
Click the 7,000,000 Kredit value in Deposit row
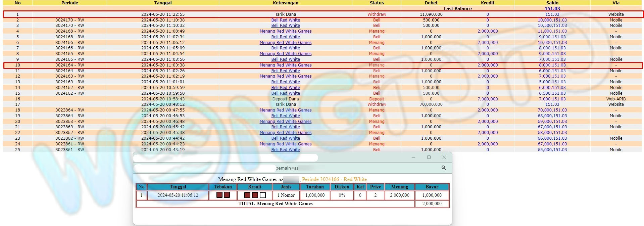487,99
